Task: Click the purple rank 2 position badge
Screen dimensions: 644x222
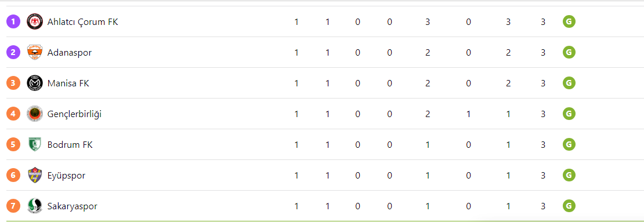Action: click(x=13, y=53)
